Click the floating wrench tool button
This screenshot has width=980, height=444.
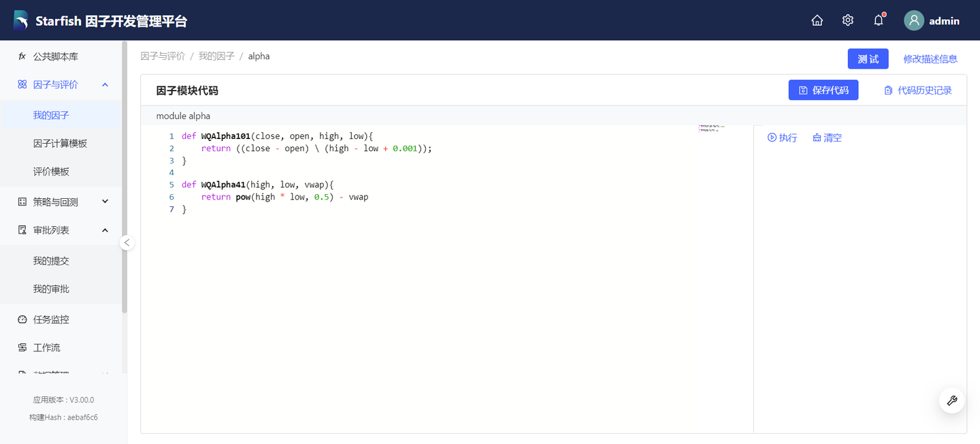[x=952, y=400]
